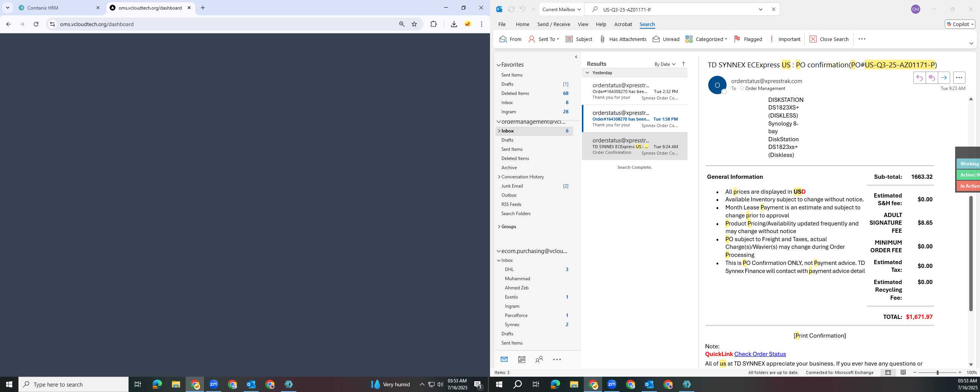Open Current Mailbox scope dropdown
This screenshot has width=980, height=392.
pos(561,9)
